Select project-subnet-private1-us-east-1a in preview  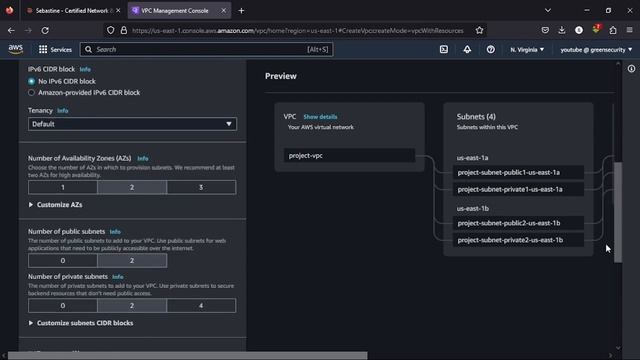(518, 189)
